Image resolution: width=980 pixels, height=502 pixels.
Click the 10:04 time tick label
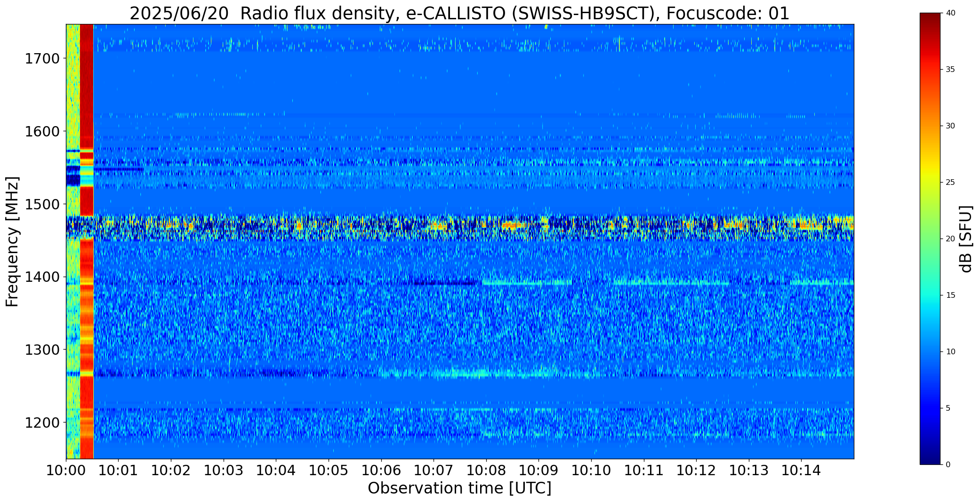click(x=276, y=470)
